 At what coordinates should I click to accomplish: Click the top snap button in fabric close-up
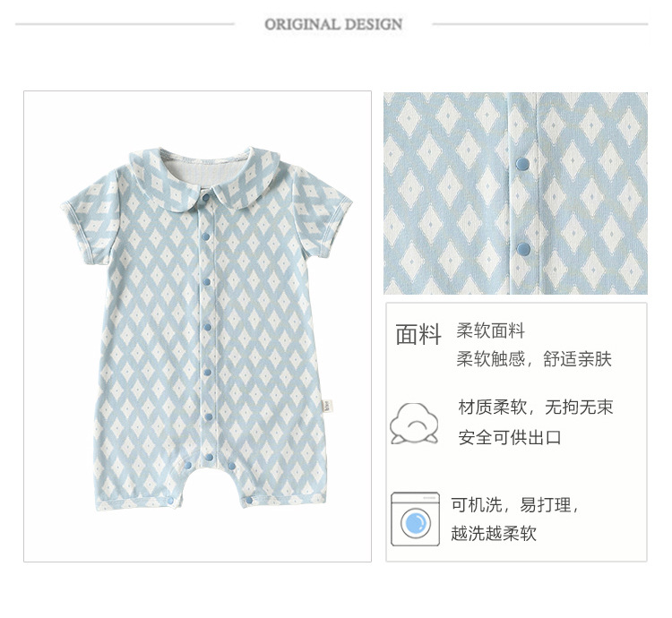coord(522,163)
